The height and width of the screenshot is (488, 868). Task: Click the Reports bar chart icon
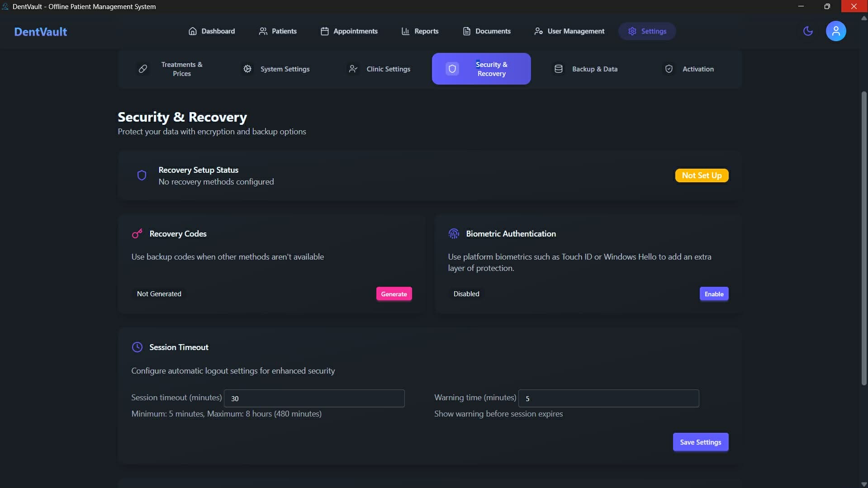[406, 31]
